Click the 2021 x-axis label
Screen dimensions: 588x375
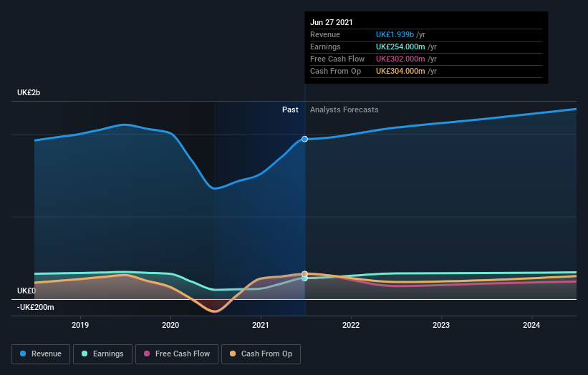pos(261,325)
